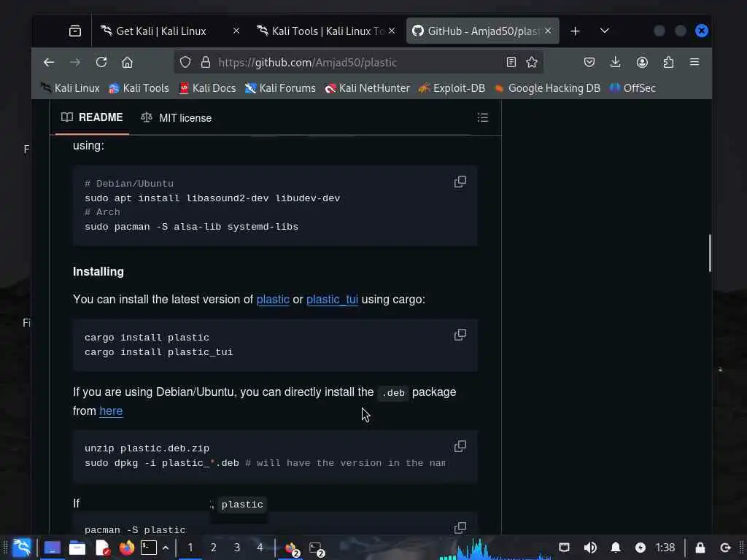Switch to workspace 2

(x=214, y=548)
